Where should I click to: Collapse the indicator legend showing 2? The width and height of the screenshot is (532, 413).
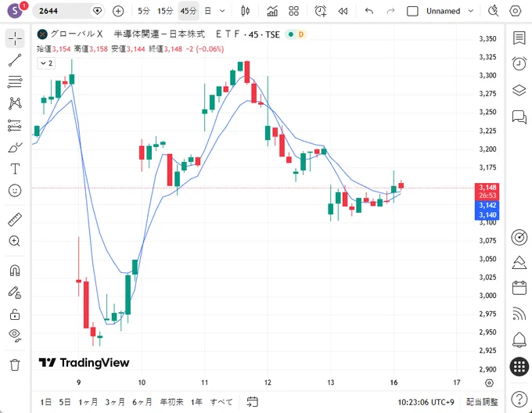(46, 63)
